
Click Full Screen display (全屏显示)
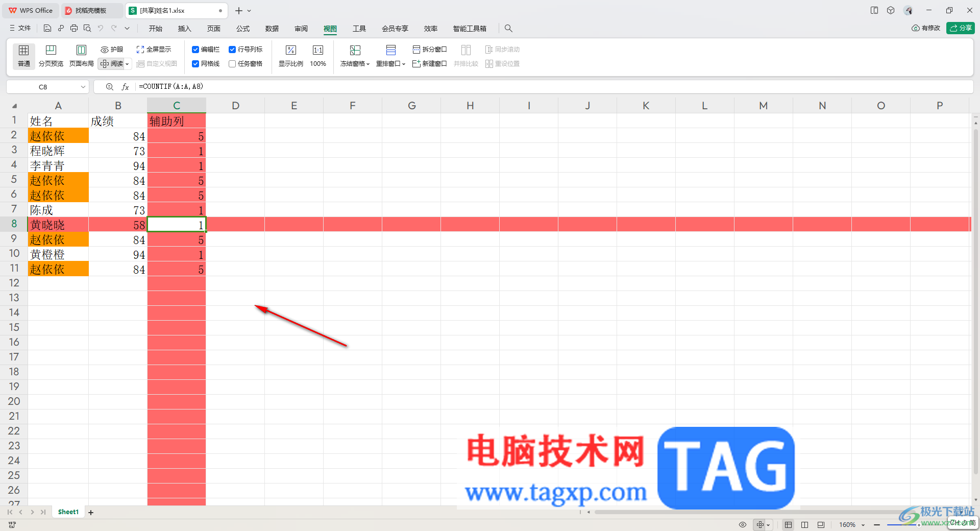tap(154, 50)
